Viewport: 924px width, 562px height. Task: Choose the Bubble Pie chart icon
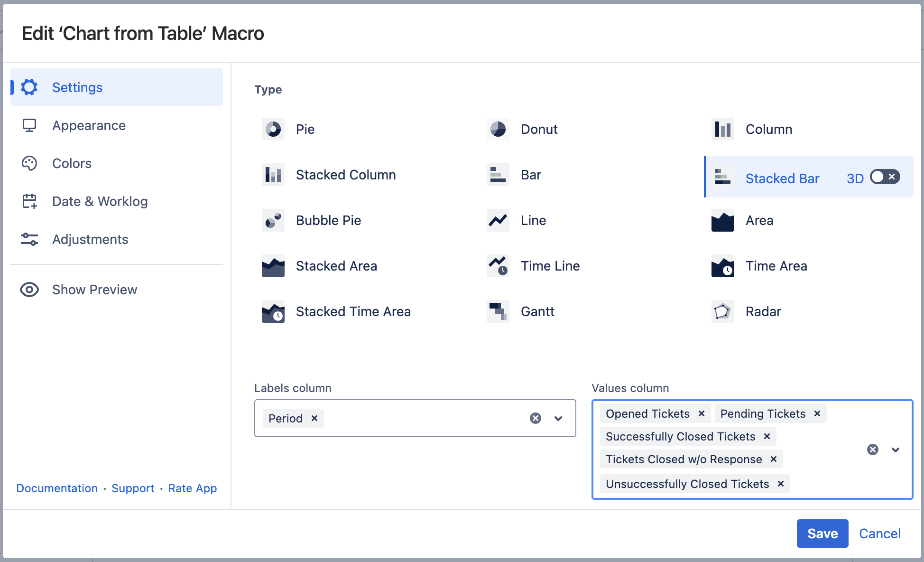(273, 220)
